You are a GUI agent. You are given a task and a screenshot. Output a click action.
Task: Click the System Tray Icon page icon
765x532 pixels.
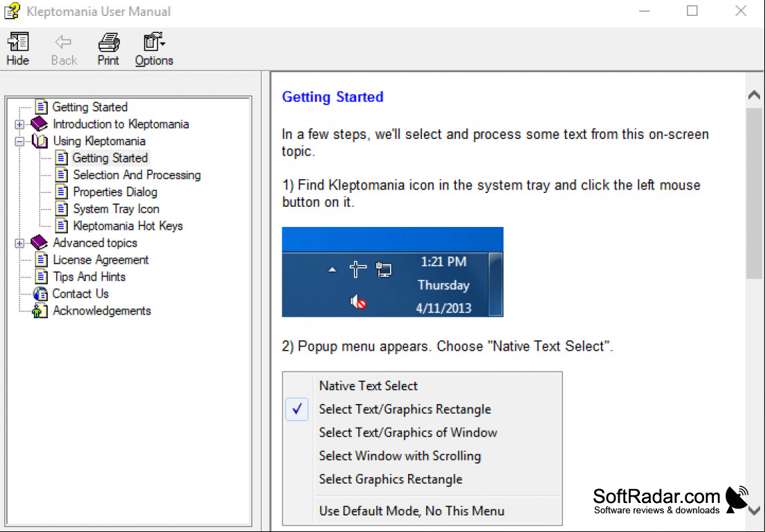(62, 209)
